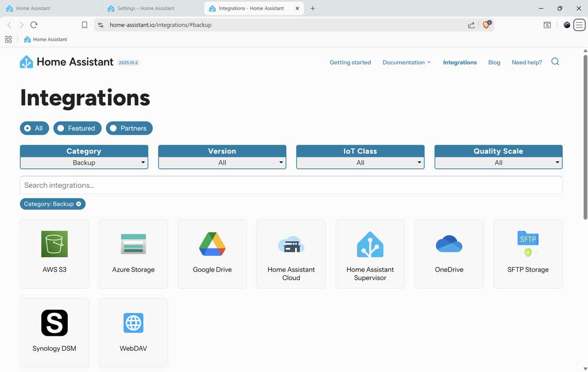The image size is (588, 372).
Task: Open the Quality Scale dropdown
Action: click(498, 163)
